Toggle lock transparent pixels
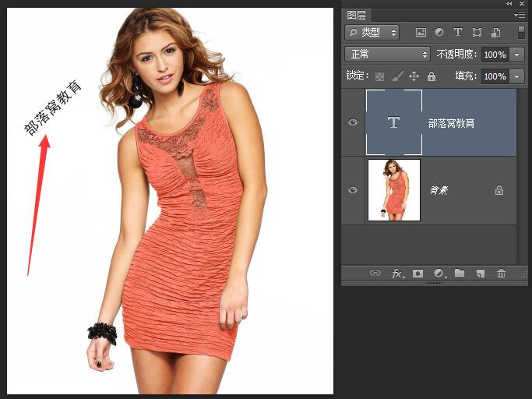The width and height of the screenshot is (532, 399). click(380, 76)
